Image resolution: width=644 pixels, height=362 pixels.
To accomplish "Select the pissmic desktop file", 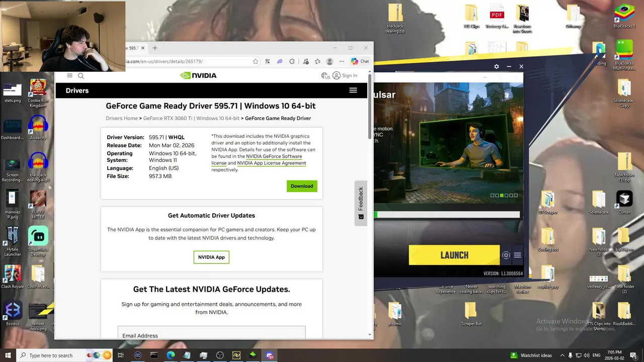I will click(x=395, y=314).
